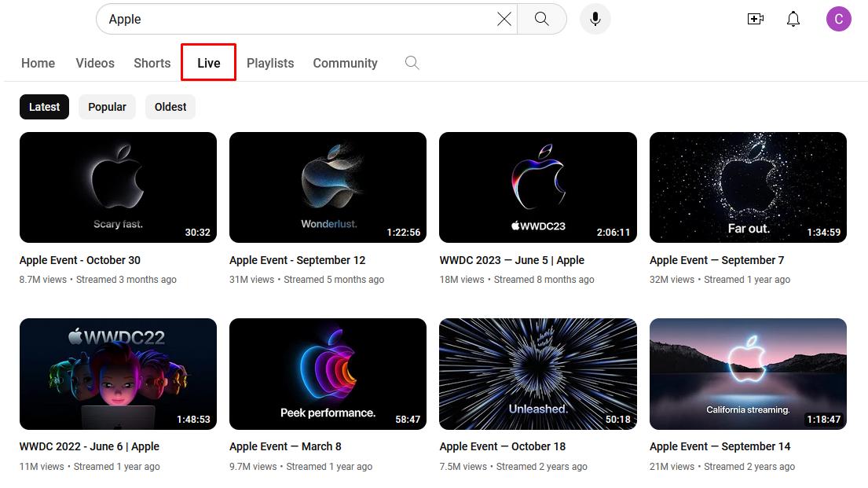
Task: Click the 8.7M views Streamed 3 months ago text
Action: [x=98, y=280]
